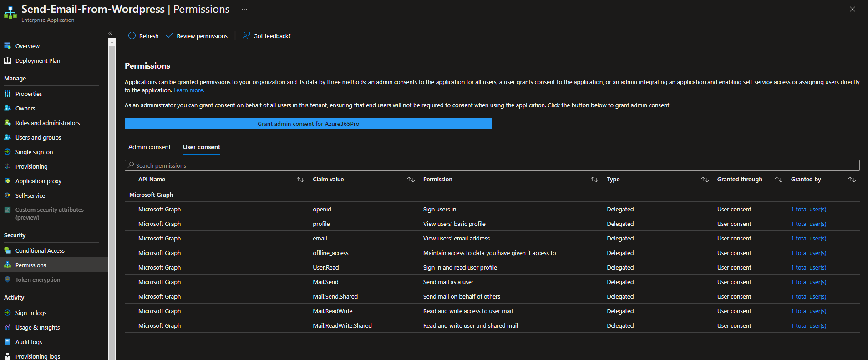Image resolution: width=868 pixels, height=360 pixels.
Task: Click the Got feedback person icon
Action: 246,35
